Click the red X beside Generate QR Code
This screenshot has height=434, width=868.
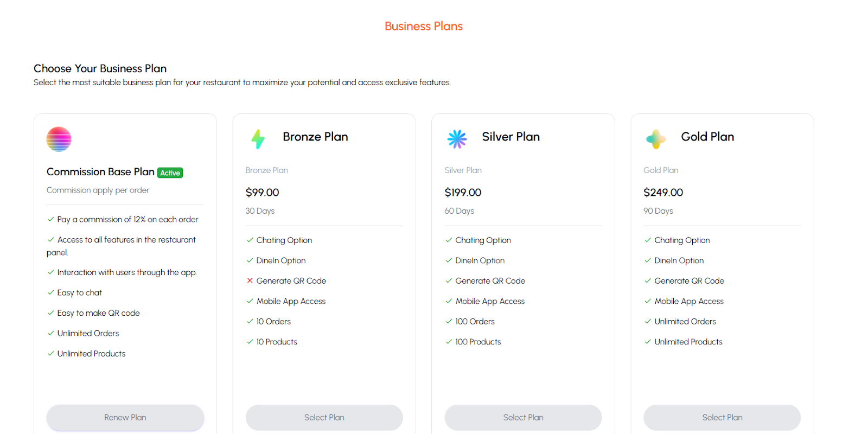pyautogui.click(x=250, y=281)
